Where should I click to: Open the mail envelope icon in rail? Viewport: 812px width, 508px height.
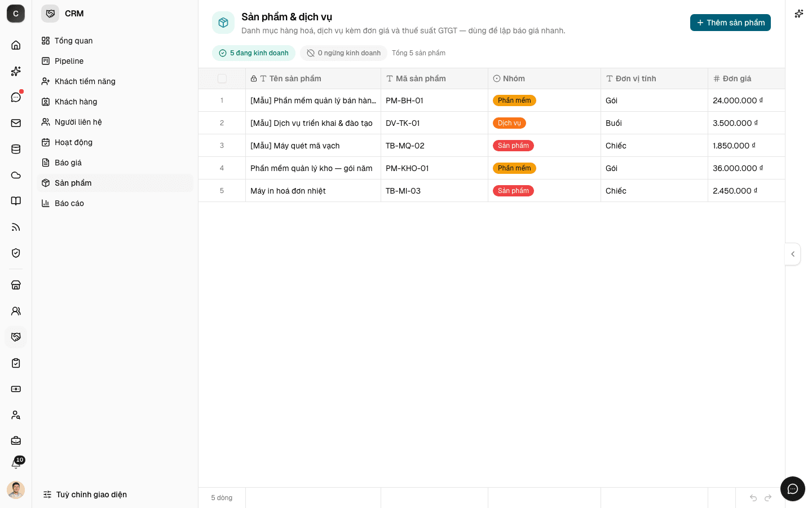[16, 123]
